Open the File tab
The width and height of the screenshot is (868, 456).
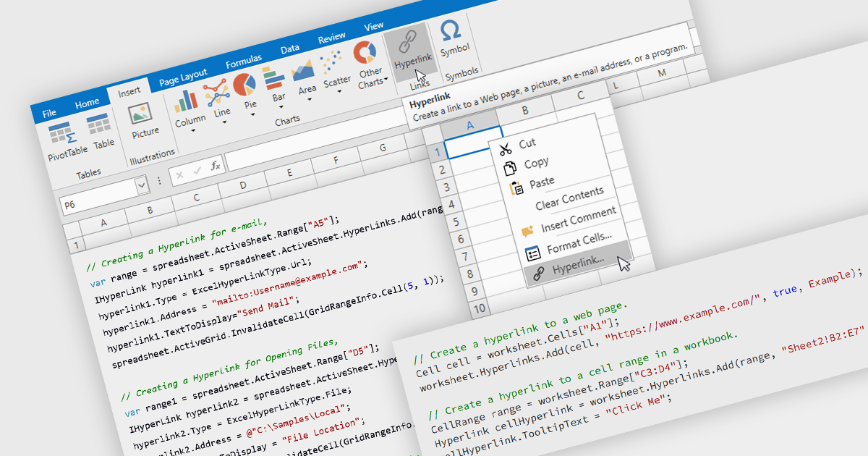(49, 113)
